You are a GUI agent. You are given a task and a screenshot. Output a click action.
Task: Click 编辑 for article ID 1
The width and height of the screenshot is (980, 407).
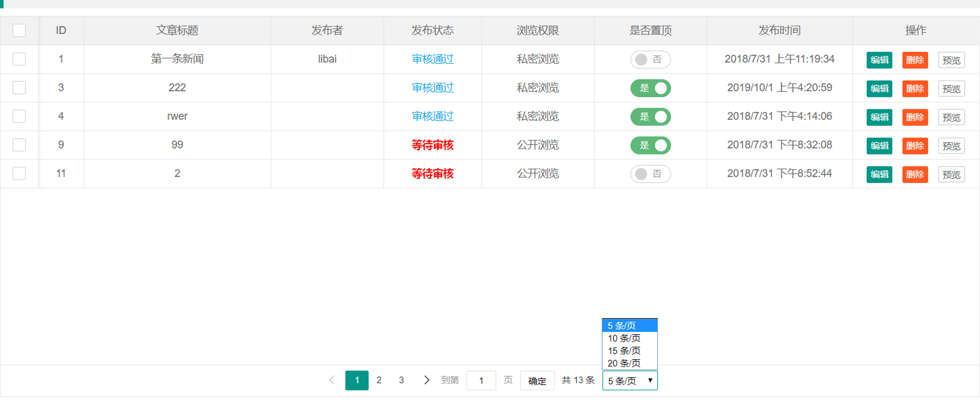pyautogui.click(x=879, y=60)
